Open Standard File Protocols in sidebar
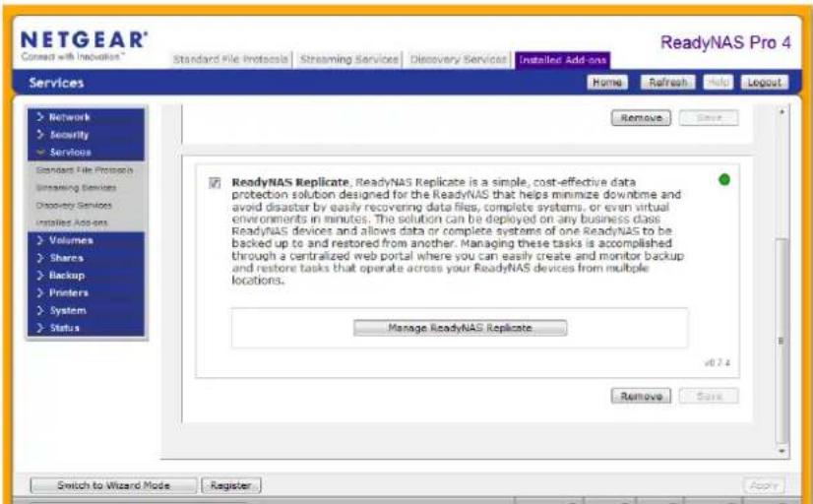 pyautogui.click(x=85, y=170)
